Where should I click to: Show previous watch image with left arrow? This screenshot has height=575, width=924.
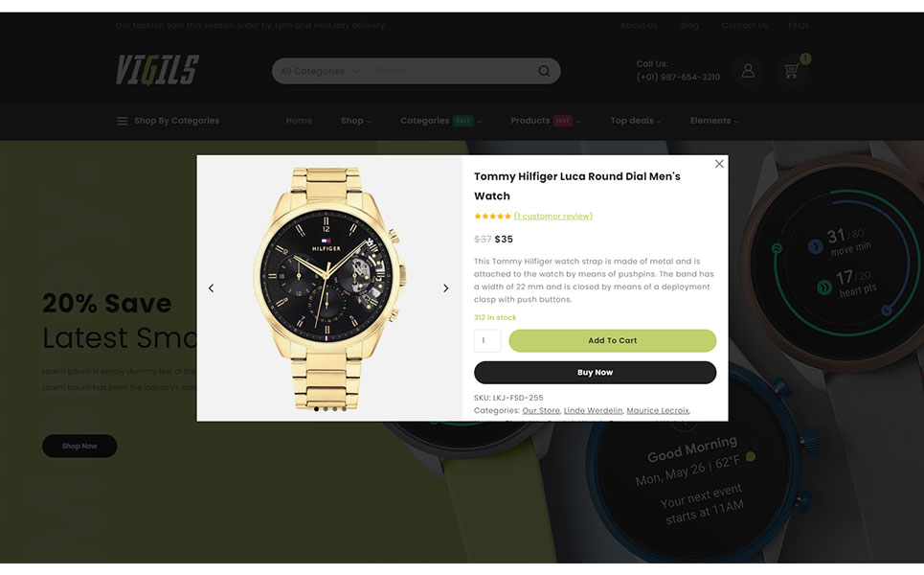(211, 288)
